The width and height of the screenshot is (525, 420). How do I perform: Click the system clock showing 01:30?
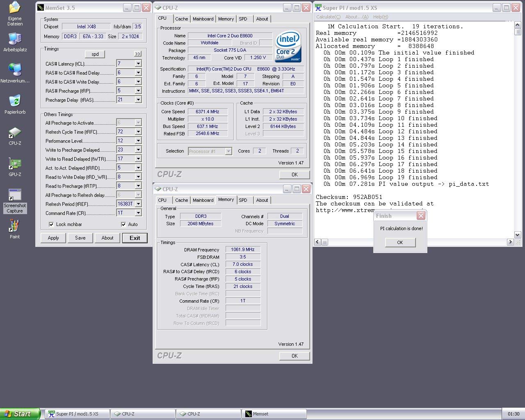click(514, 414)
